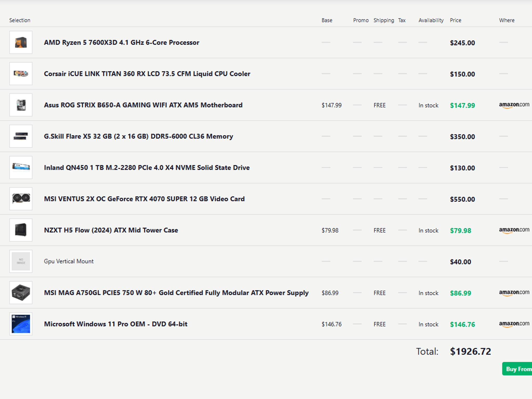Click the MSI MAG A750GL power supply thumbnail
532x399 pixels.
click(21, 292)
